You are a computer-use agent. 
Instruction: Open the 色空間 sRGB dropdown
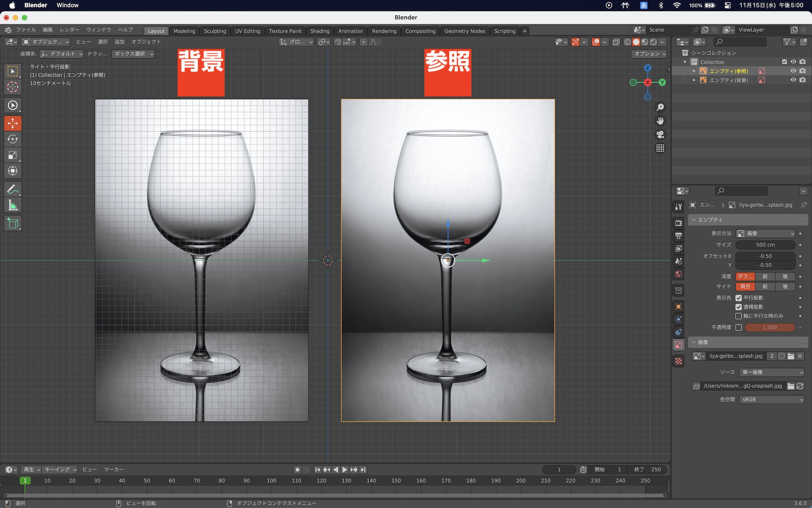pyautogui.click(x=771, y=399)
